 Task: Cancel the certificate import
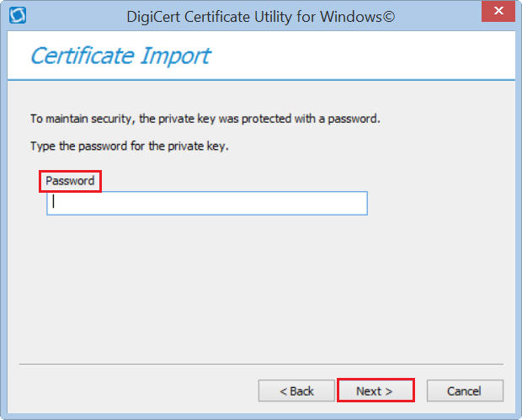click(x=465, y=391)
